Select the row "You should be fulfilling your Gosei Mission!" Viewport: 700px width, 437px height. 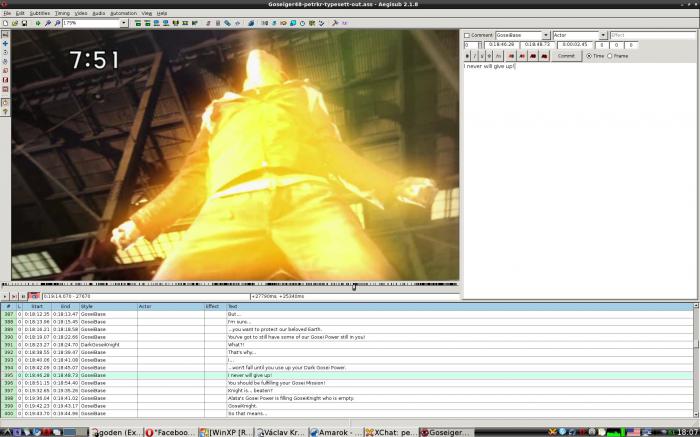pos(346,383)
